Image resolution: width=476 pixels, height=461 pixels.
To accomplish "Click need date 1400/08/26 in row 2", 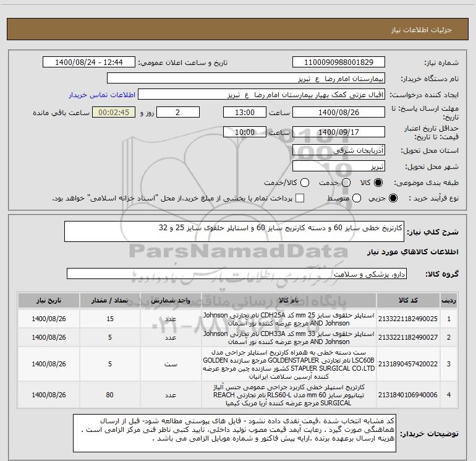I will [49, 337].
